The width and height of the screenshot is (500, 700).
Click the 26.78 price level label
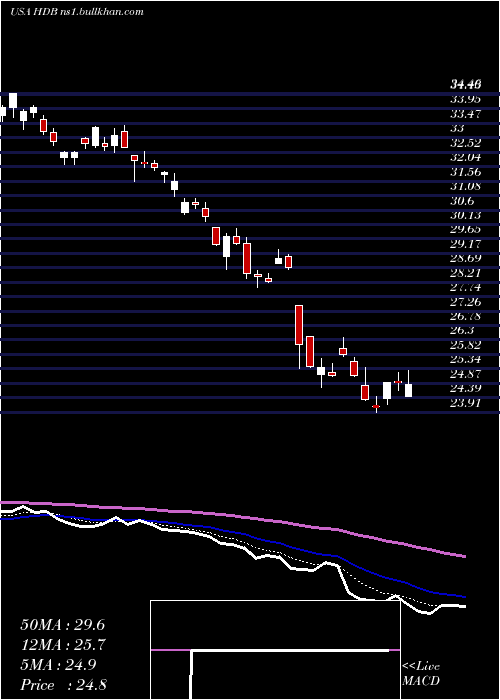[465, 317]
